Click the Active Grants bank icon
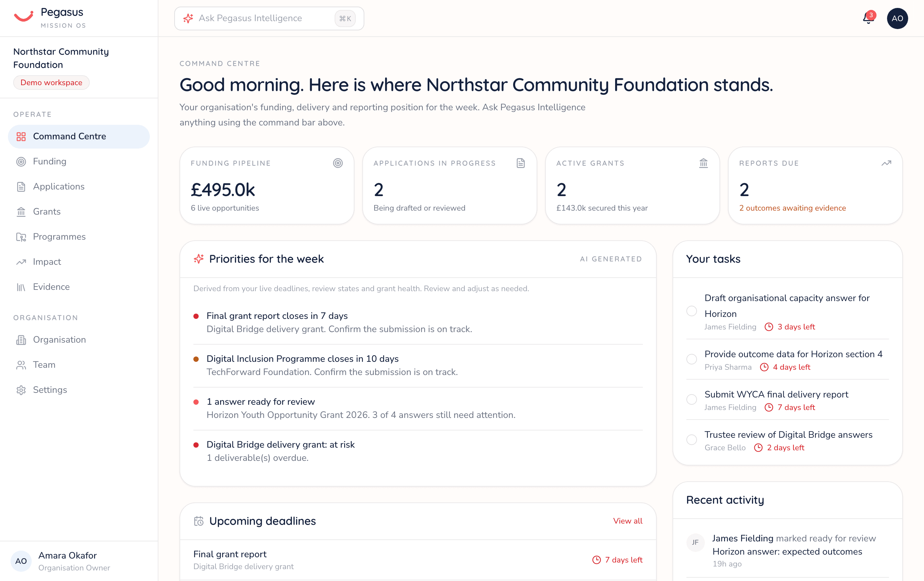The image size is (924, 581). [703, 163]
